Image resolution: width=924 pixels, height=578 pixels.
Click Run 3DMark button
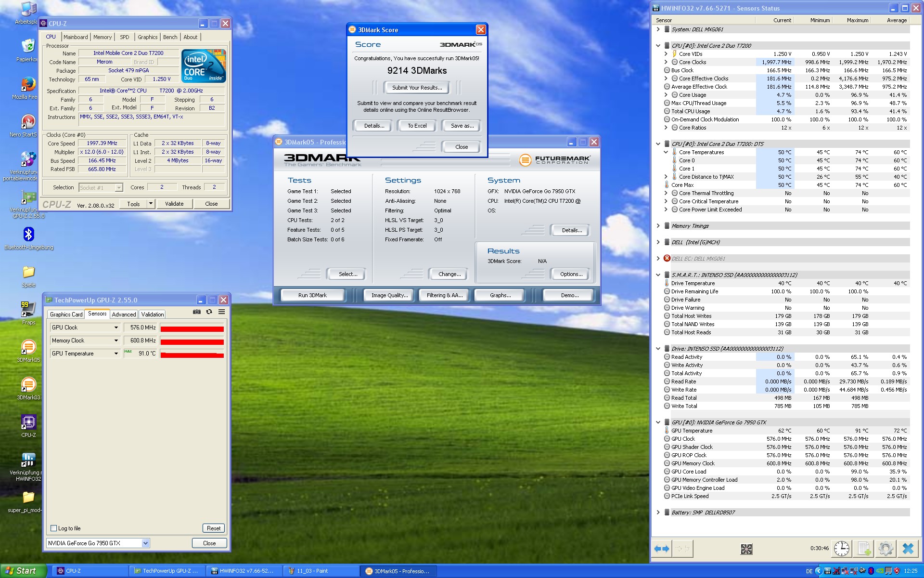312,295
